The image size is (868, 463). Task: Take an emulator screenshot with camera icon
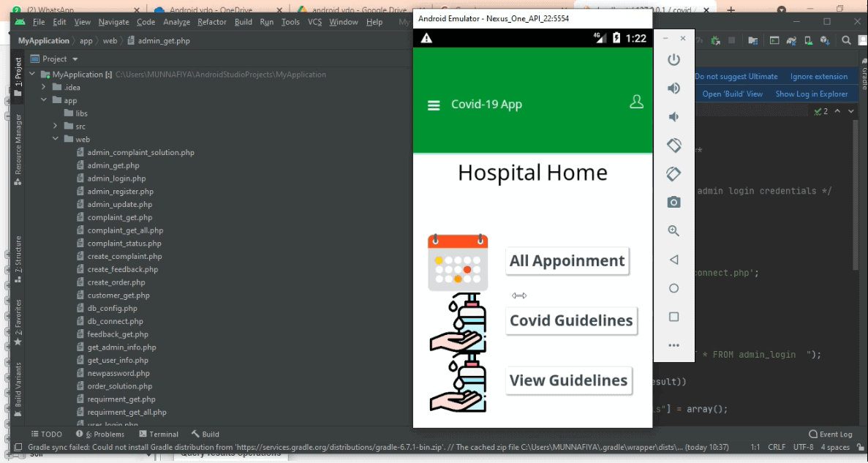point(673,202)
